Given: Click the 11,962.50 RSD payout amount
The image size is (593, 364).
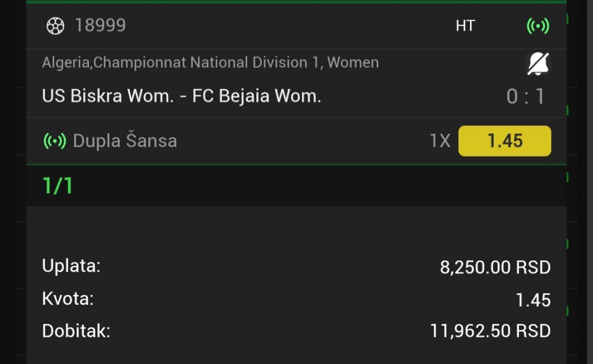Looking at the screenshot, I should (490, 331).
